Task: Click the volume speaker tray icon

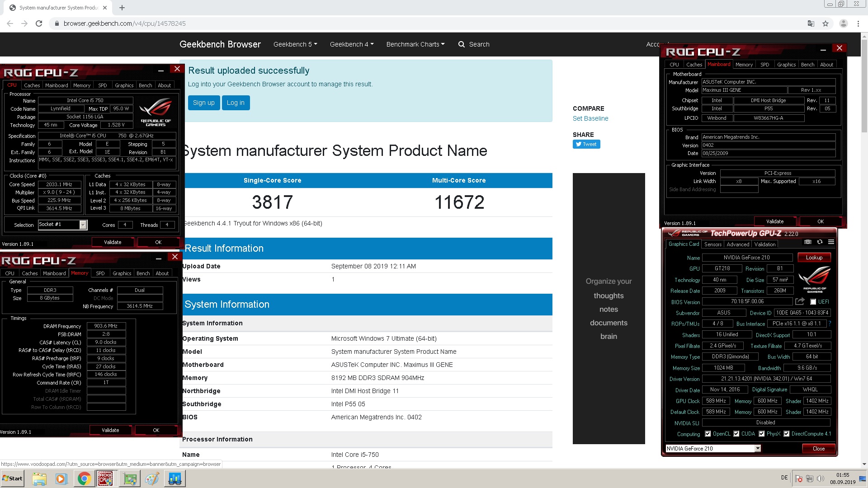Action: [x=821, y=479]
